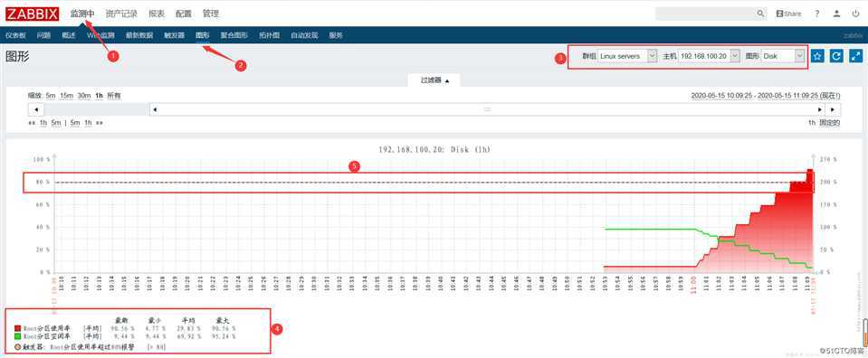Open the graph dropdown Disk
This screenshot has height=358, width=868.
783,56
